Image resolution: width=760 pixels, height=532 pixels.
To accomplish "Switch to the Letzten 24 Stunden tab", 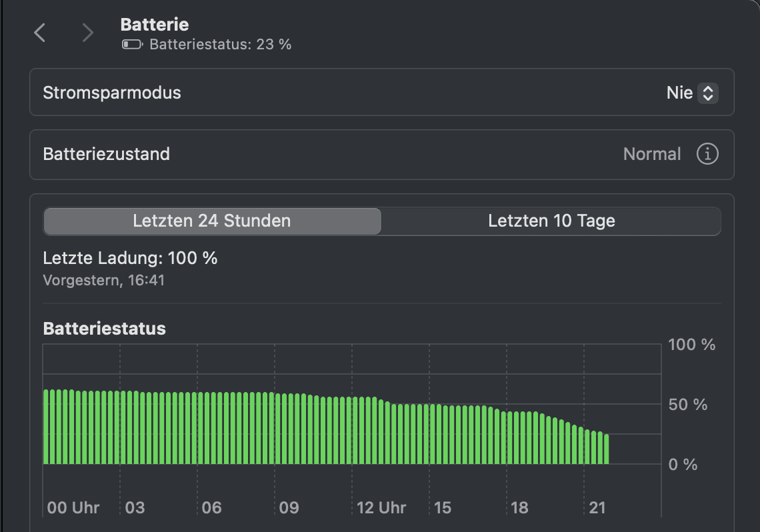I will tap(212, 221).
